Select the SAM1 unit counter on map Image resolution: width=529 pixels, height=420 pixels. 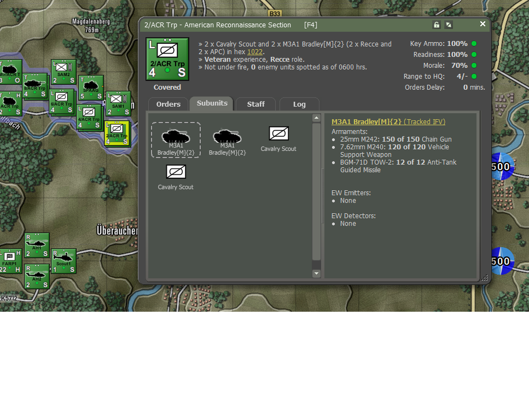coord(118,103)
